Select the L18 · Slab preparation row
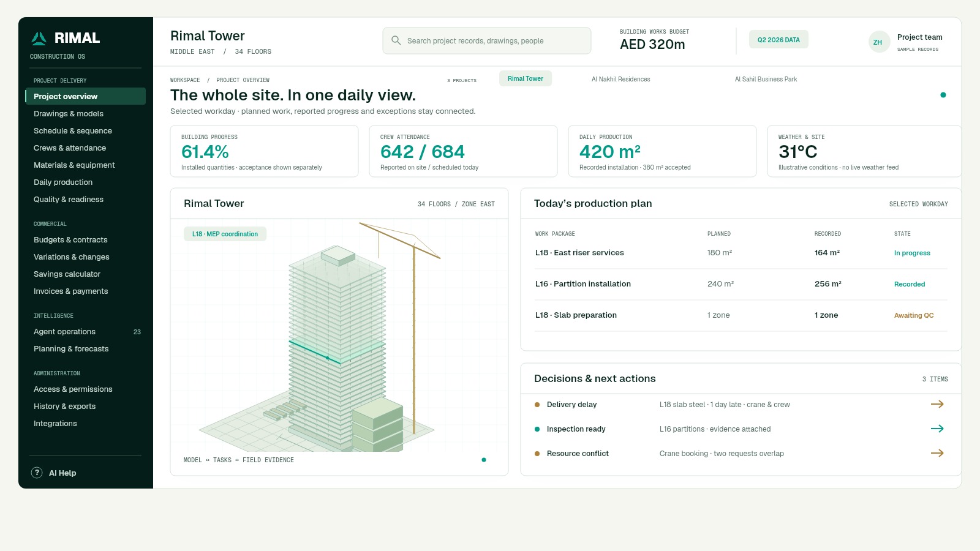Image resolution: width=980 pixels, height=551 pixels. [x=741, y=315]
